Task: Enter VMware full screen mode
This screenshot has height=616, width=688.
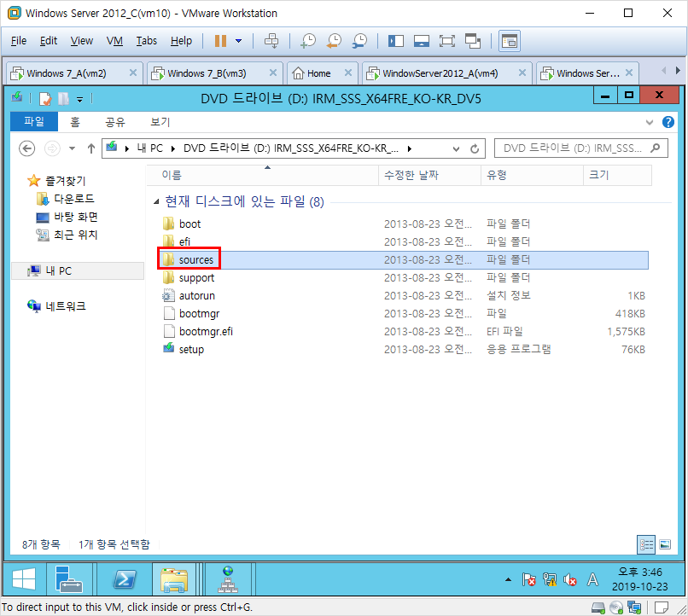Action: [446, 41]
